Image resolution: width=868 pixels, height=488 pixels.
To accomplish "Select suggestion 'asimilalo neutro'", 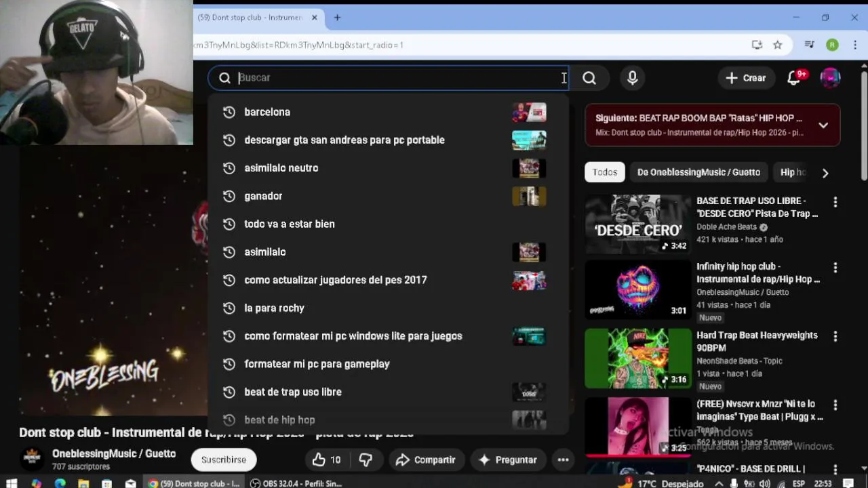I will click(388, 168).
